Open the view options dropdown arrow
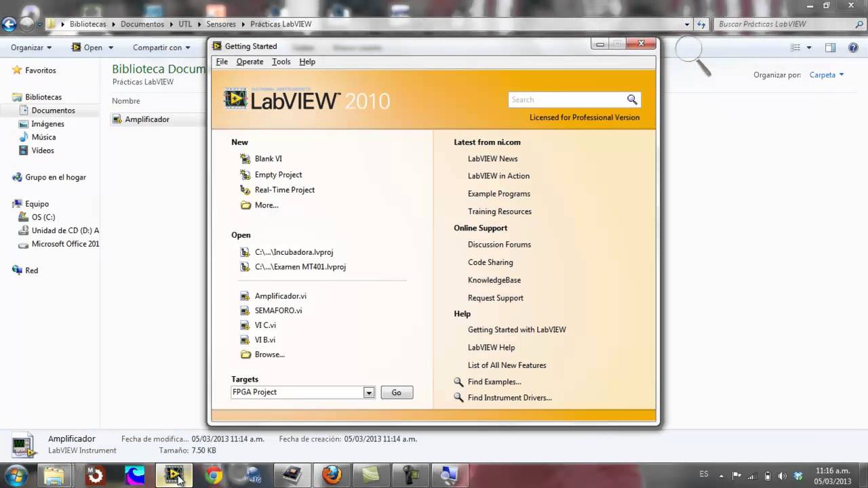The image size is (868, 488). coord(809,48)
